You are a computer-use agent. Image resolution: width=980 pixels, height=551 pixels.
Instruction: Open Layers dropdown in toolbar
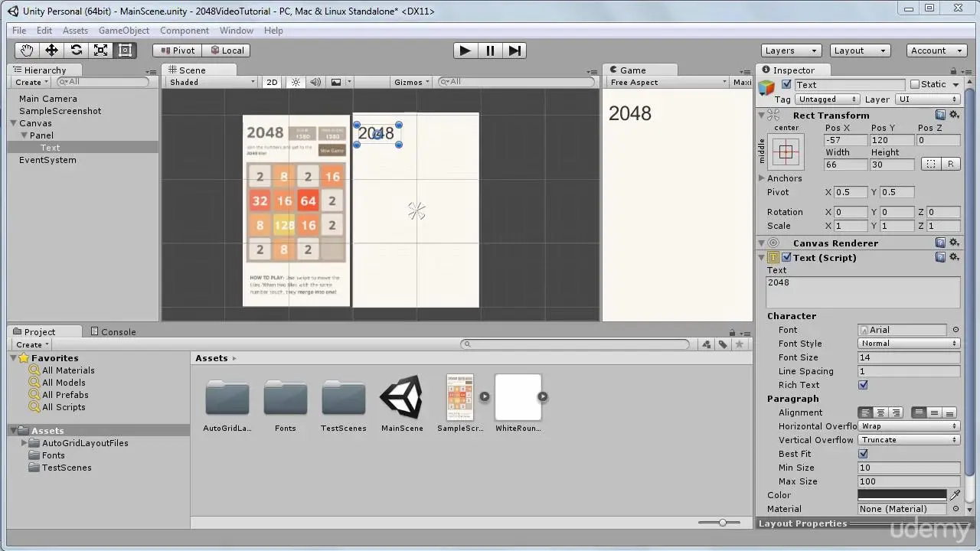coord(791,51)
